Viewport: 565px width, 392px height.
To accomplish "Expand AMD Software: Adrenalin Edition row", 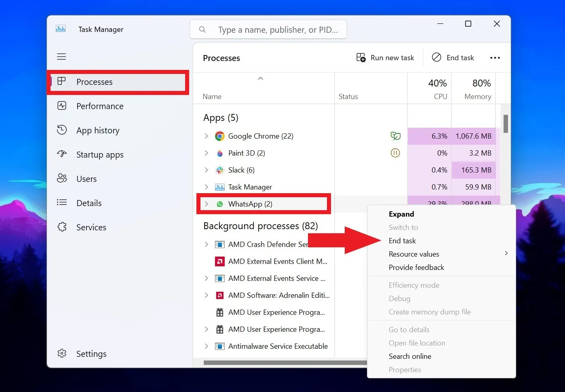I will [x=207, y=295].
